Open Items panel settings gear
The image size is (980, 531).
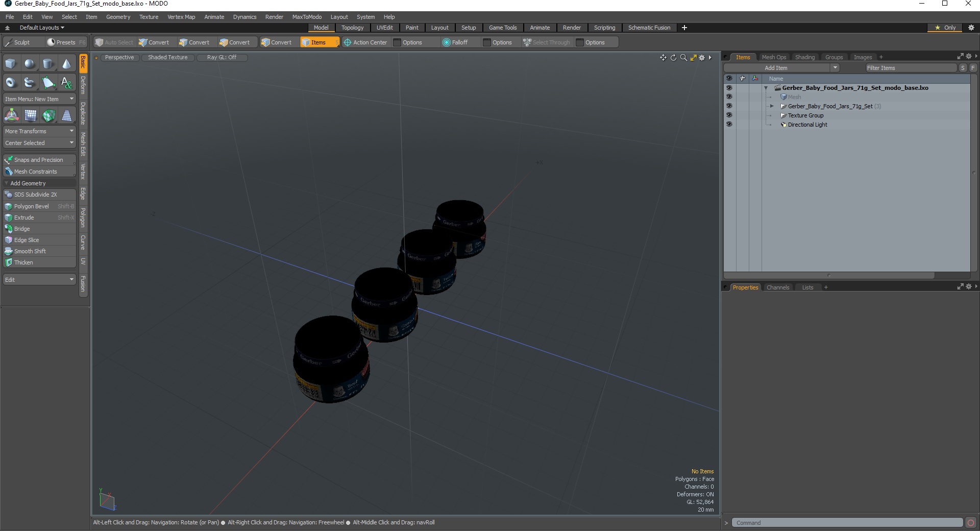click(x=968, y=57)
